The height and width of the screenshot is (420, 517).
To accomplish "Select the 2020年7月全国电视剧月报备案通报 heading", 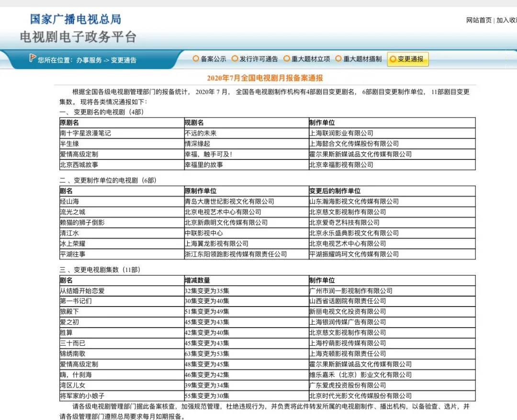I will click(265, 78).
